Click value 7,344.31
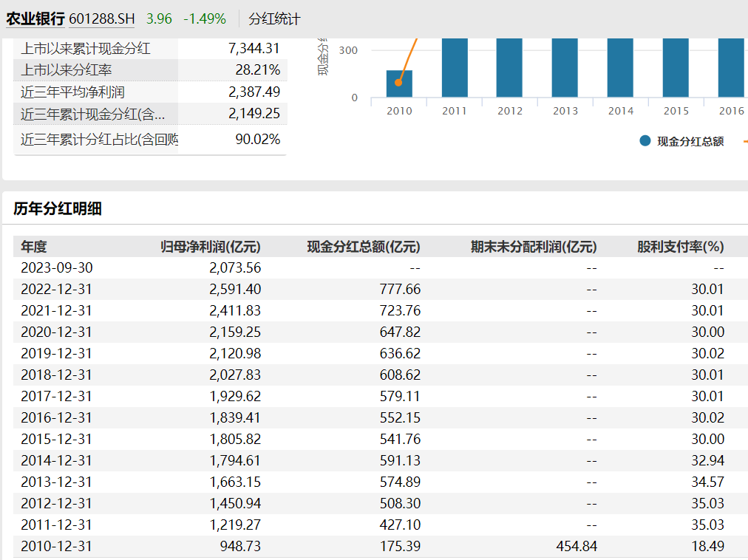Image resolution: width=748 pixels, height=560 pixels. click(254, 49)
